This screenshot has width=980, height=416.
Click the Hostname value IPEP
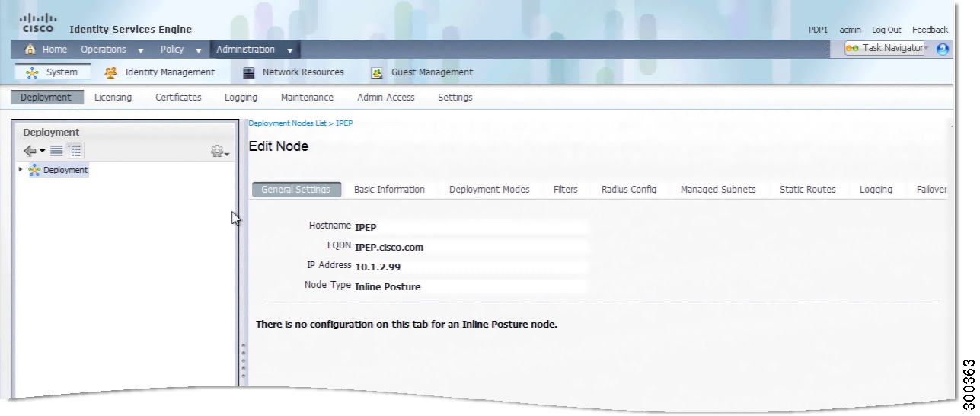tap(366, 227)
